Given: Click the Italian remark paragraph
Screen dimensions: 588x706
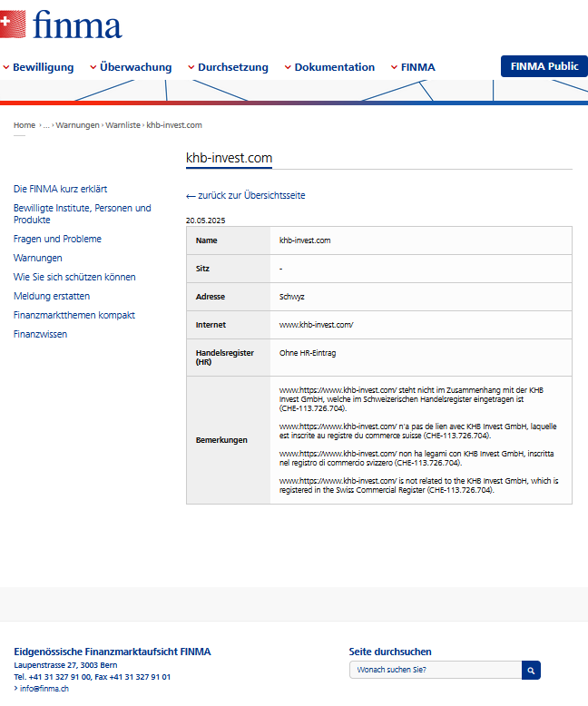Looking at the screenshot, I should click(x=416, y=458).
